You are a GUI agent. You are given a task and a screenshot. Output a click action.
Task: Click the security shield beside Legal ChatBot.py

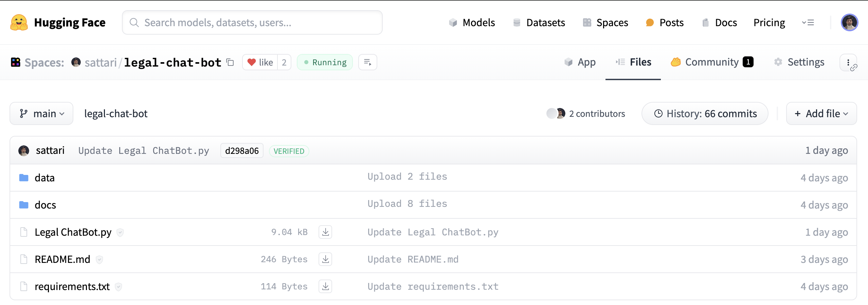pyautogui.click(x=120, y=232)
